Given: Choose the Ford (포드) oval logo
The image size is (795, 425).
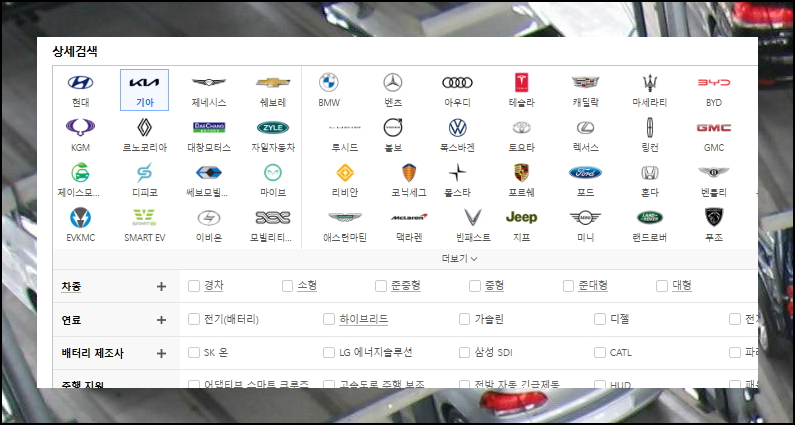Looking at the screenshot, I should tap(586, 172).
